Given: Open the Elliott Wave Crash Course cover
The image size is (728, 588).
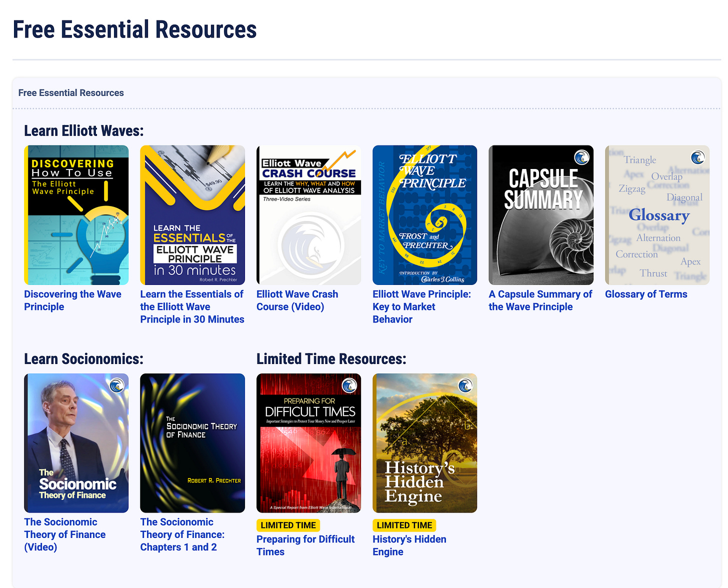Looking at the screenshot, I should [308, 215].
